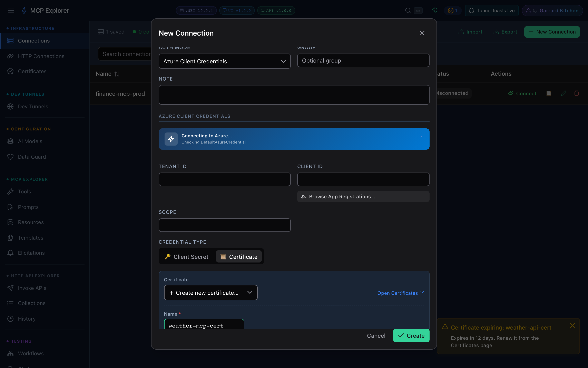Image resolution: width=588 pixels, height=368 pixels.
Task: Click the Elicitations bell icon
Action: [x=10, y=253]
